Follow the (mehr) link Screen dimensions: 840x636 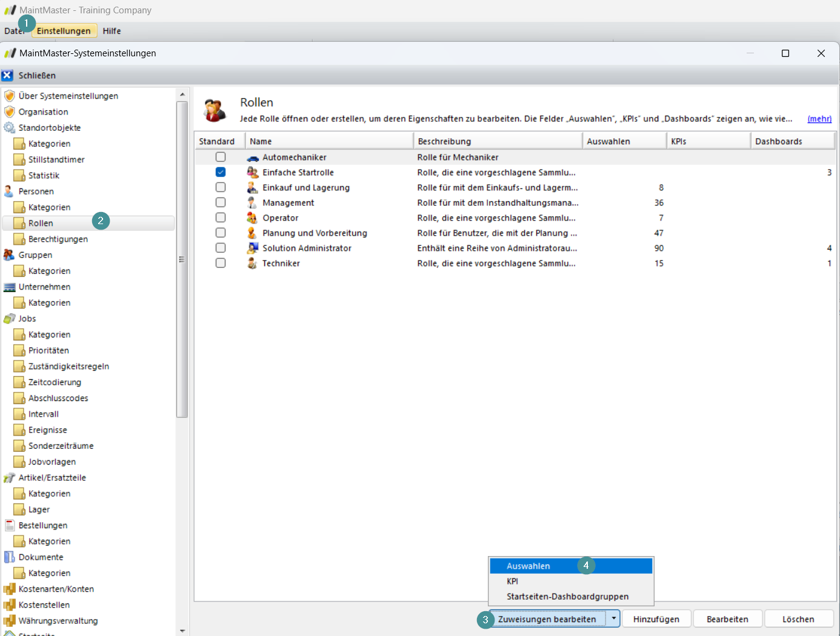pos(819,119)
